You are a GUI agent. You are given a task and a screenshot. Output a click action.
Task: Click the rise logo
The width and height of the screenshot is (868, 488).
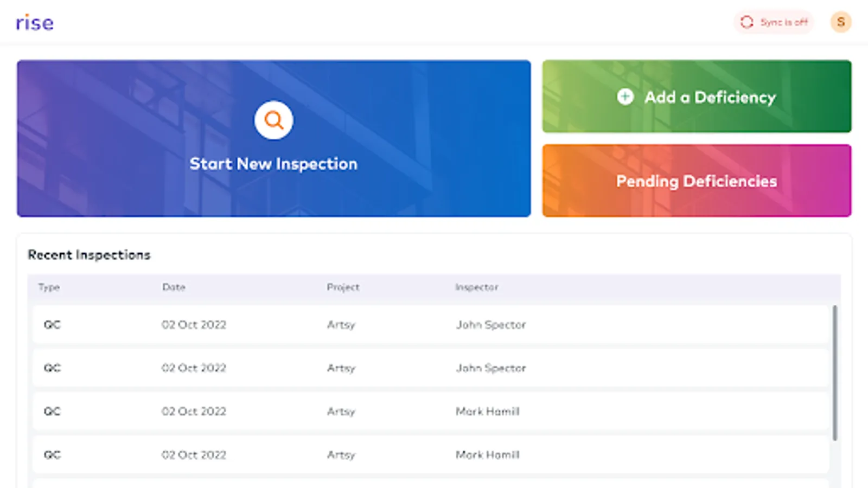(x=35, y=23)
